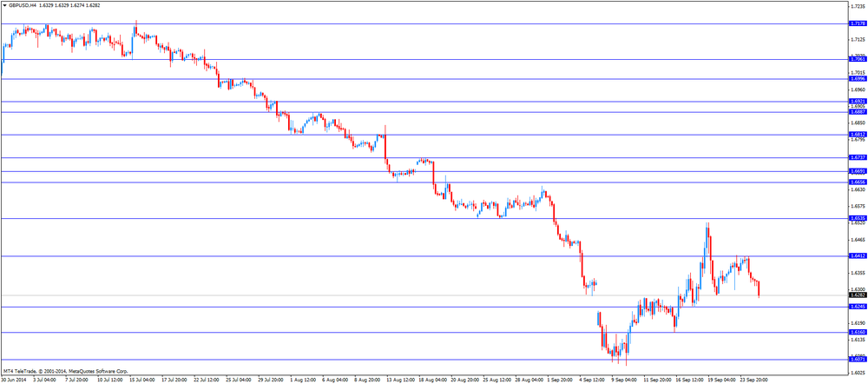868x384 pixels.
Task: Select the 1.6245 level price label
Action: coord(858,307)
